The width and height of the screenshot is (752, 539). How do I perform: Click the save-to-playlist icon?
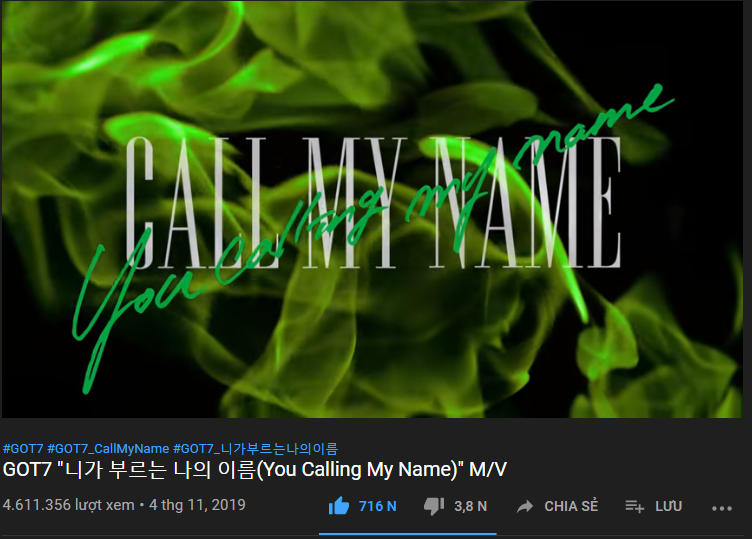pyautogui.click(x=634, y=506)
